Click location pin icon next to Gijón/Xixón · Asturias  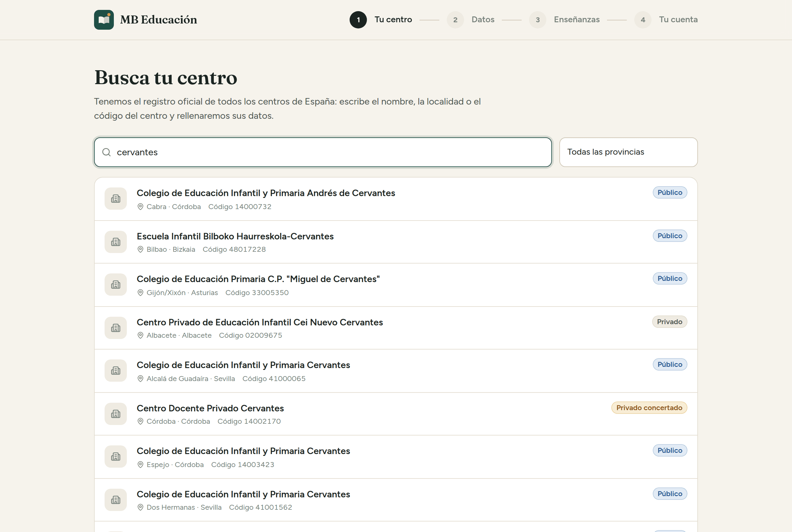click(x=140, y=293)
